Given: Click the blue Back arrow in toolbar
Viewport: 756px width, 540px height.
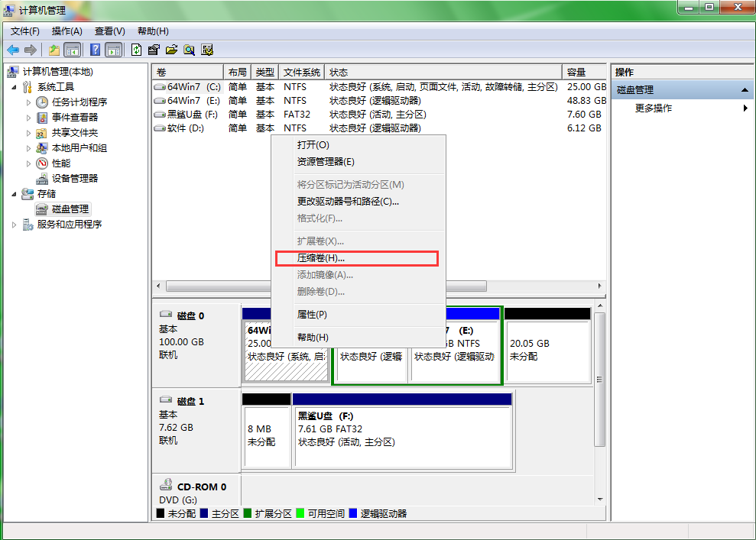Looking at the screenshot, I should click(x=13, y=50).
